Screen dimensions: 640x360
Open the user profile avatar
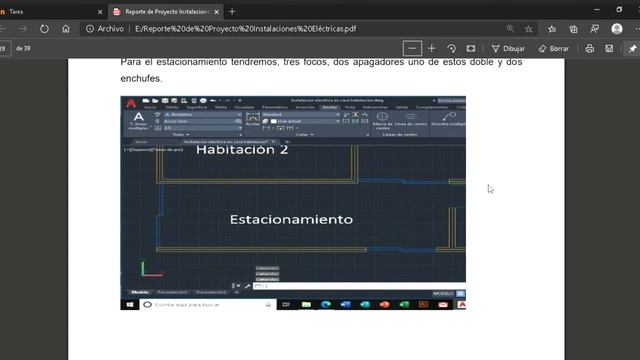[x=617, y=29]
